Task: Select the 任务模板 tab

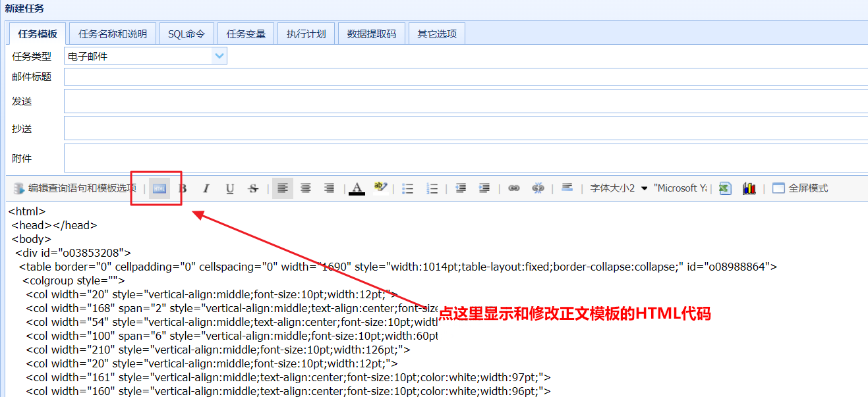Action: click(x=38, y=34)
